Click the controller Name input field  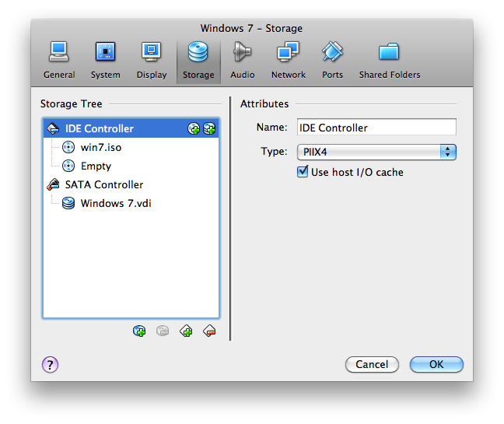[x=376, y=128]
